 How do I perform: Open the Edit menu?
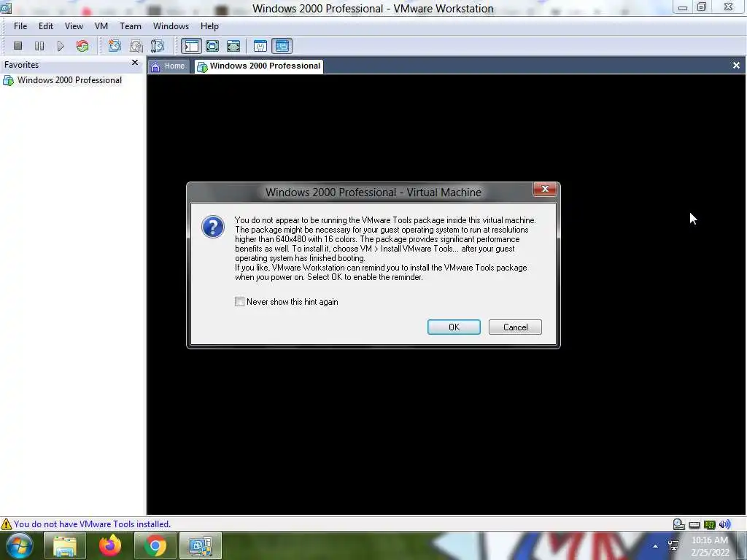46,26
